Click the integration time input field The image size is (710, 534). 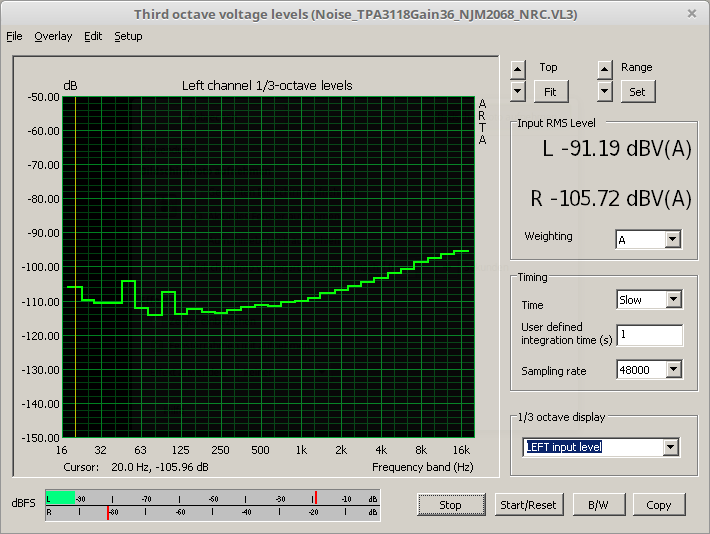(649, 335)
